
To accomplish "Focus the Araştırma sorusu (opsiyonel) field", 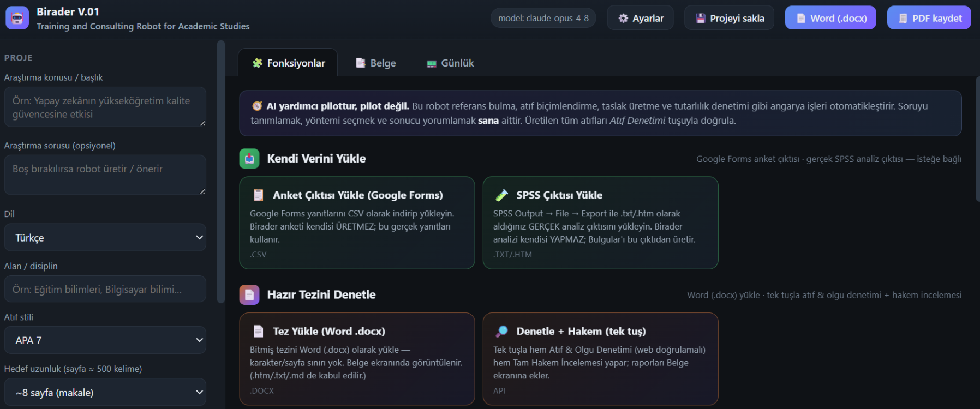I will click(105, 175).
